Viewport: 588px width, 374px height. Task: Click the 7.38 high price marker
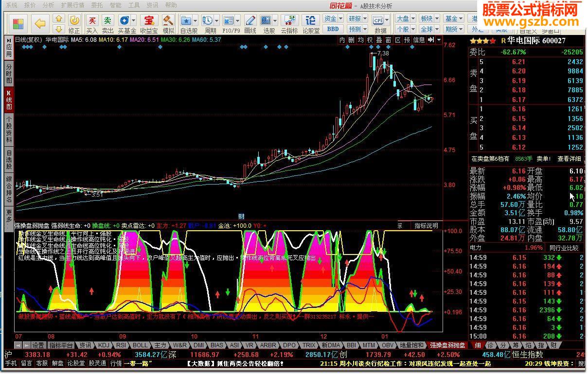[383, 53]
